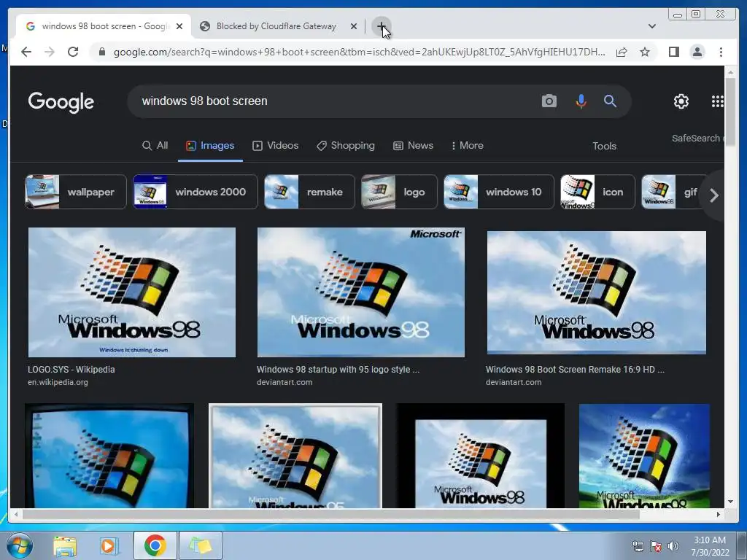
Task: Open 'Windows 98 startup with 95 logo style' link
Action: [338, 370]
